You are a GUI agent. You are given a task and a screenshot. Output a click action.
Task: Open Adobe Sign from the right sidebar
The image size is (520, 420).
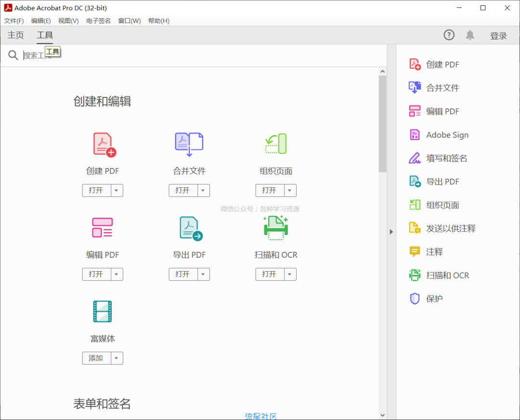tap(439, 135)
